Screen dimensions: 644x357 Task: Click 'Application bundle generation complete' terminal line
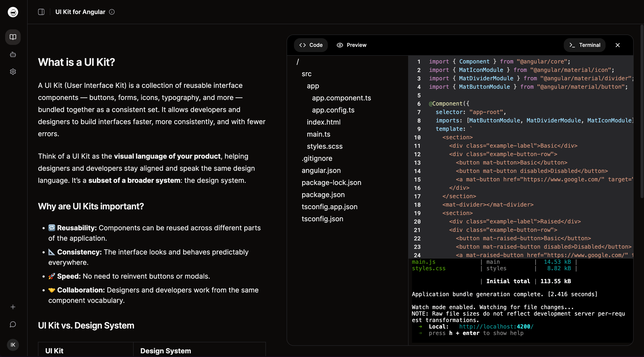(505, 294)
